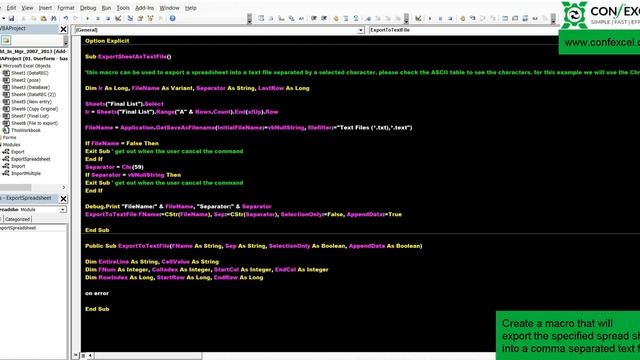Open the Insert menu
Screen dimensions: 640x360
click(x=45, y=8)
